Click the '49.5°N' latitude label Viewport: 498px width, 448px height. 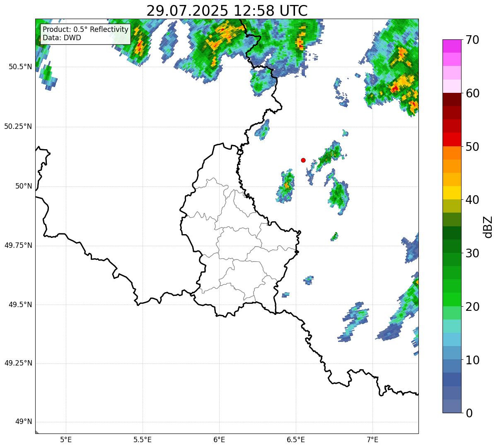pos(20,305)
